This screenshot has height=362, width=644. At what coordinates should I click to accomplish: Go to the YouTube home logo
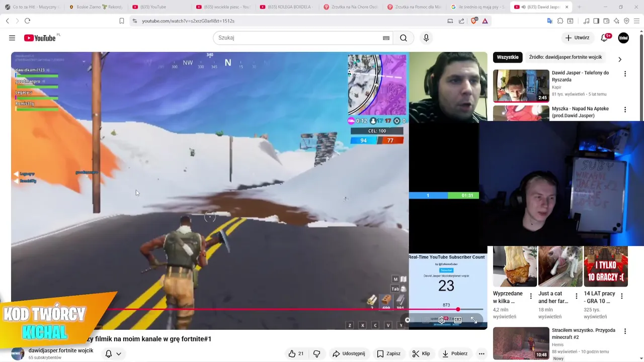tap(40, 38)
